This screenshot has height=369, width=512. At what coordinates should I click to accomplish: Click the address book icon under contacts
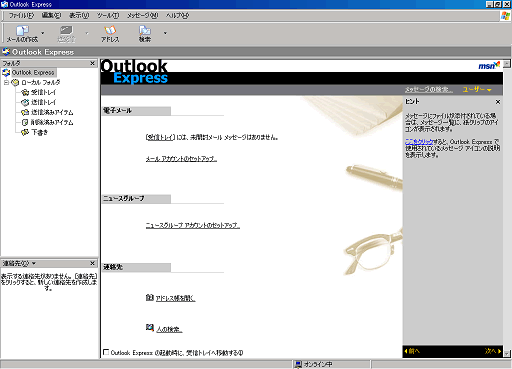point(150,297)
